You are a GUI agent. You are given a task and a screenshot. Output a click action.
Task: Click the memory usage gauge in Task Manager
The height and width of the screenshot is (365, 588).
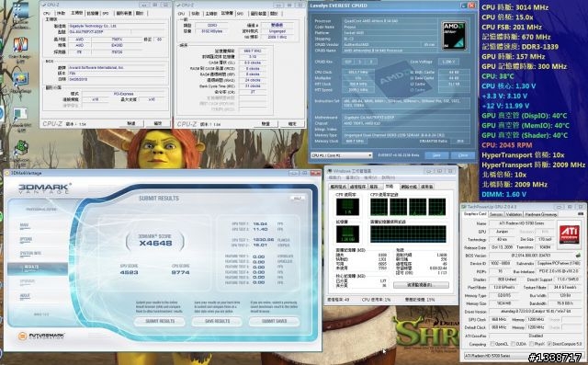(347, 234)
